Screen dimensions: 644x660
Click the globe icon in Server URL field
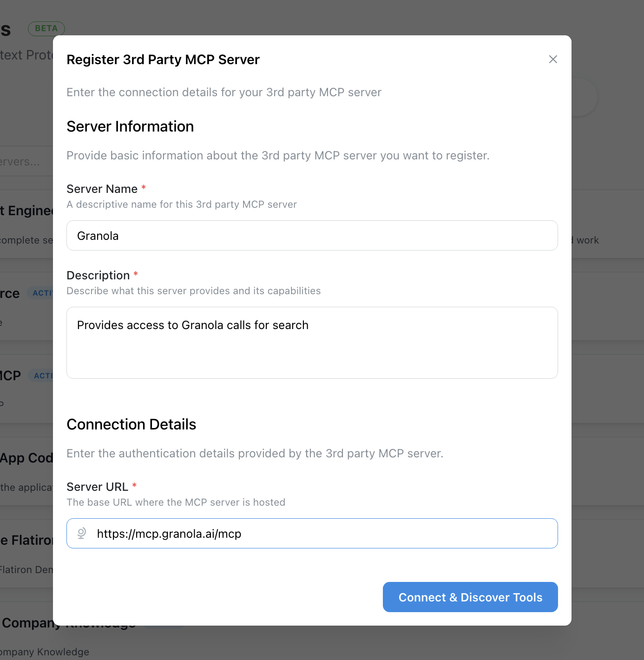pyautogui.click(x=82, y=534)
